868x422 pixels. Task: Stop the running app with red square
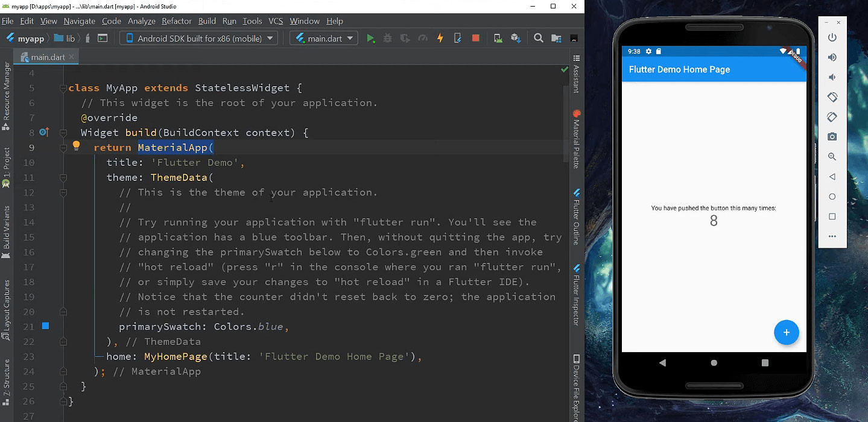click(475, 38)
